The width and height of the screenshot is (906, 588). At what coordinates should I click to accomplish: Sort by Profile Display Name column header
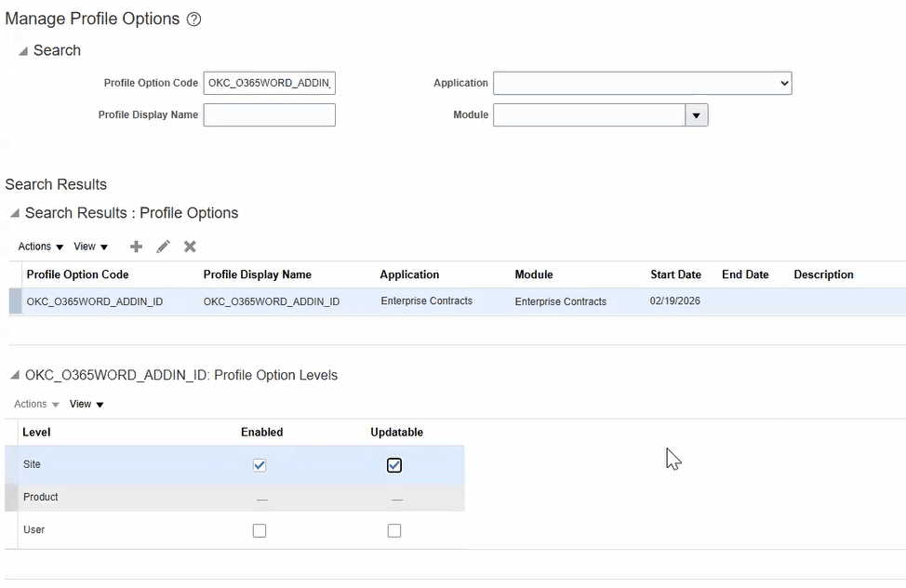[x=257, y=274]
